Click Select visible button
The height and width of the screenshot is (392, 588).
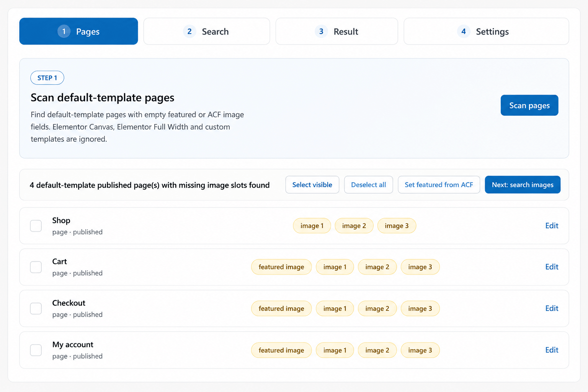coord(312,185)
